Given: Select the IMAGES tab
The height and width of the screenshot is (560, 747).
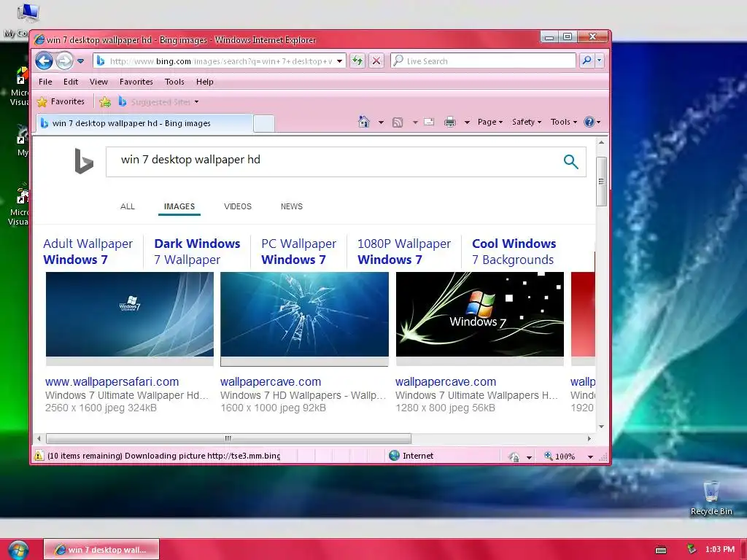Looking at the screenshot, I should [179, 206].
